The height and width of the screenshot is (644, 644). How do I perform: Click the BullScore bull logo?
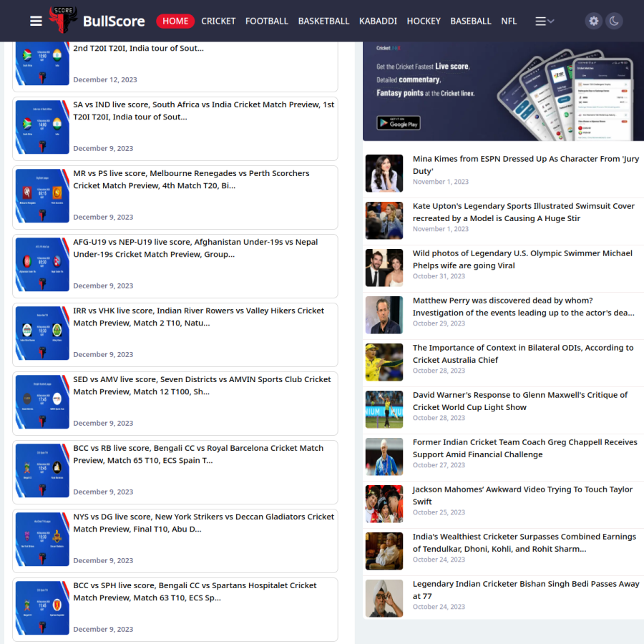pos(63,19)
